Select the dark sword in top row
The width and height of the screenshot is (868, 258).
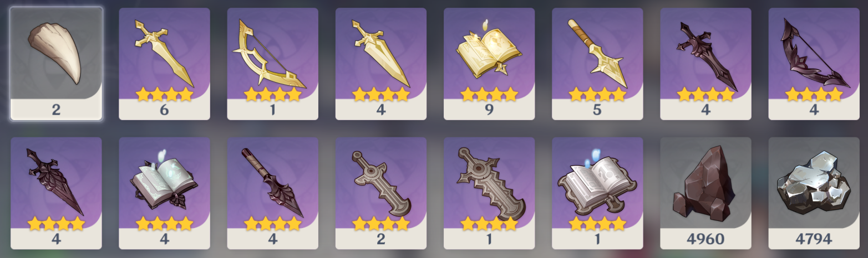pos(705,64)
